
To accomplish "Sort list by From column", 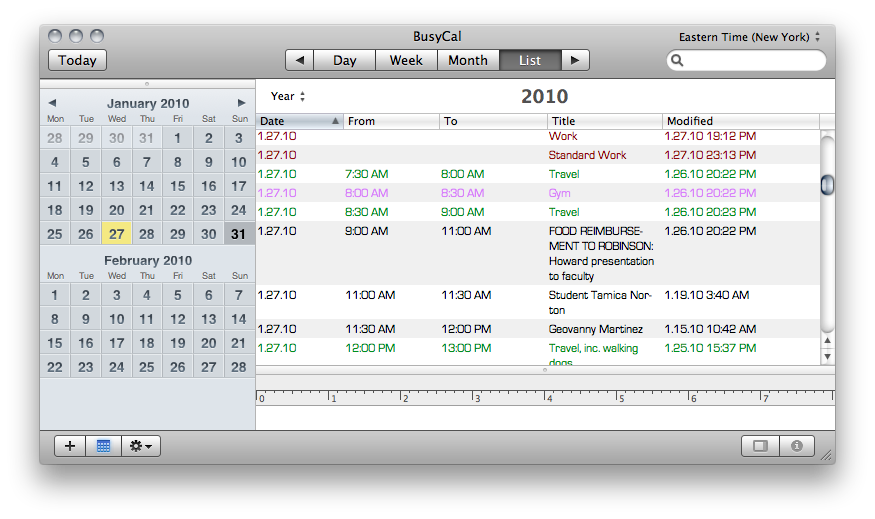I will click(391, 121).
